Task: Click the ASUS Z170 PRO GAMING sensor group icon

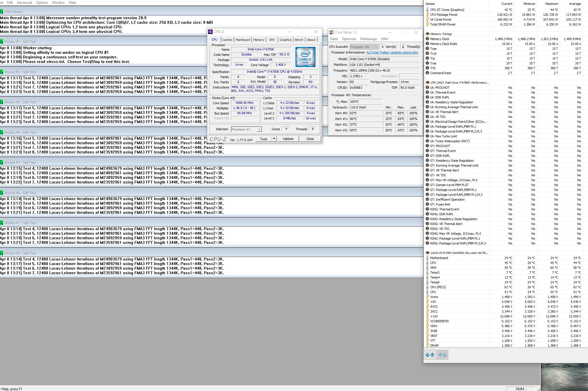Action: click(x=428, y=253)
